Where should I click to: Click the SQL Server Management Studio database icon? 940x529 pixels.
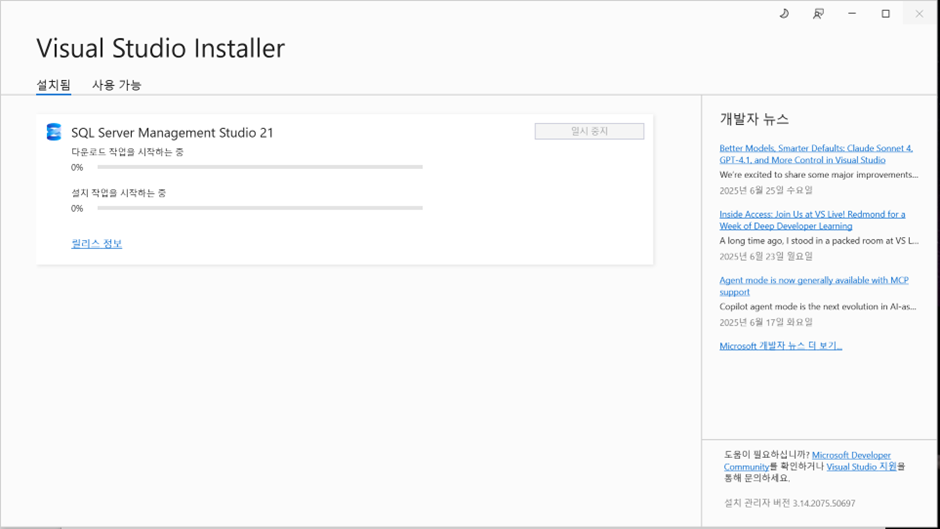click(x=54, y=132)
